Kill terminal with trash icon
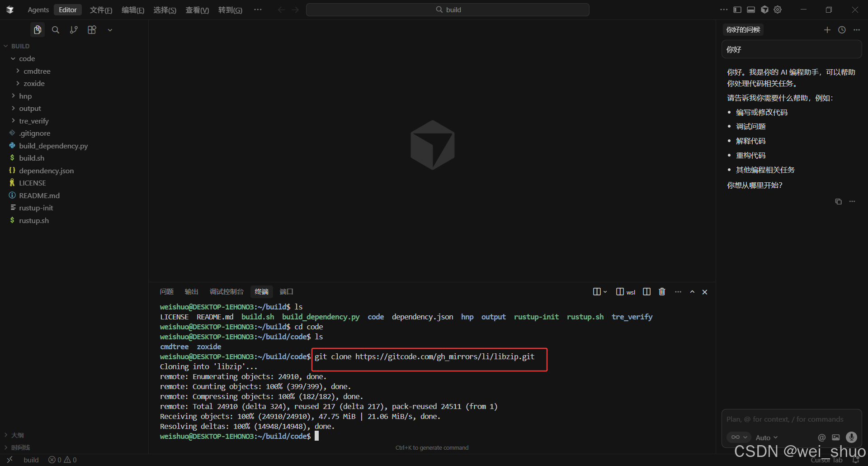 pyautogui.click(x=662, y=292)
